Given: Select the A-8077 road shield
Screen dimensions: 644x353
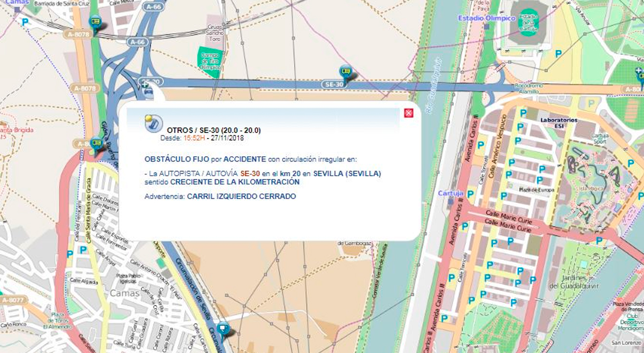Looking at the screenshot, I should (11, 300).
